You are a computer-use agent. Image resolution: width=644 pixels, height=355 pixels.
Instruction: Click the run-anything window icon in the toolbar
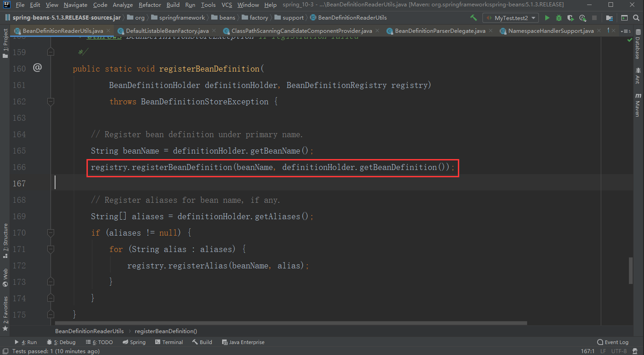point(624,18)
